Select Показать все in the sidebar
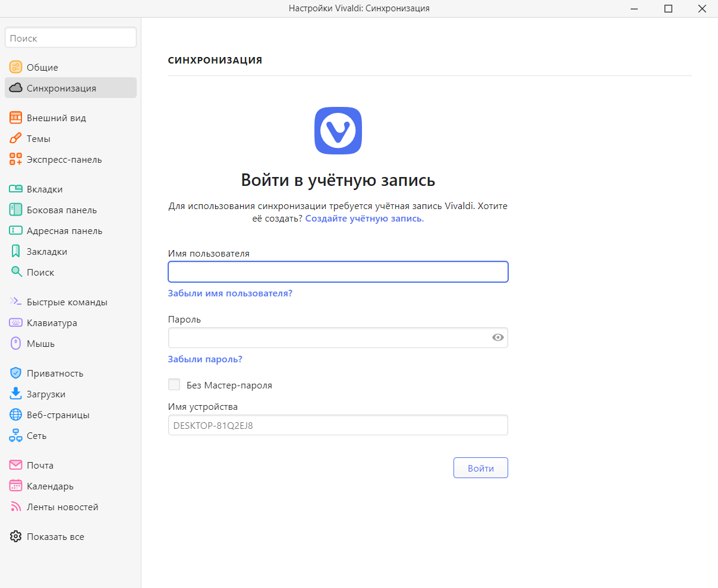The height and width of the screenshot is (588, 718). [x=71, y=536]
